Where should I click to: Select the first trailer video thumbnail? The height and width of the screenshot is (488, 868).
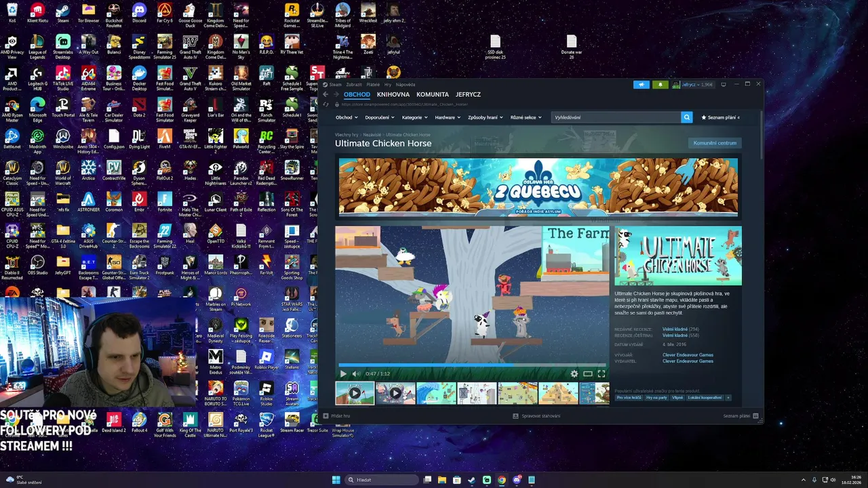pos(355,393)
